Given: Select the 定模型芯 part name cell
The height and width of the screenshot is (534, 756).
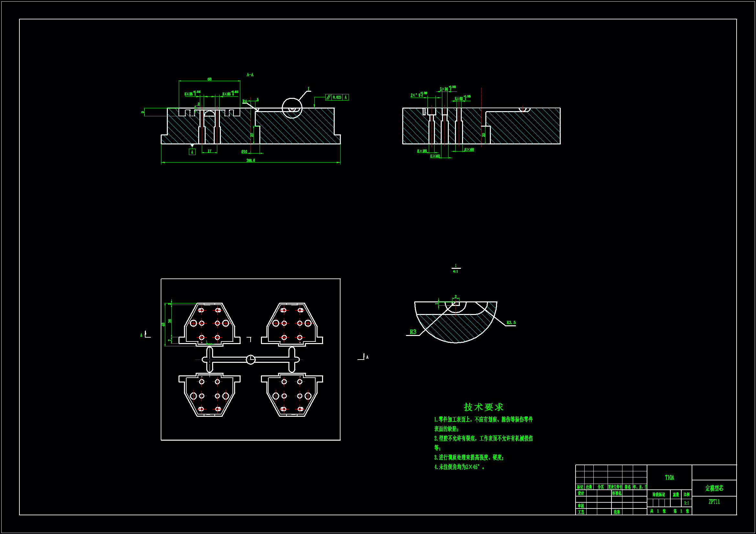Looking at the screenshot, I should pyautogui.click(x=714, y=488).
